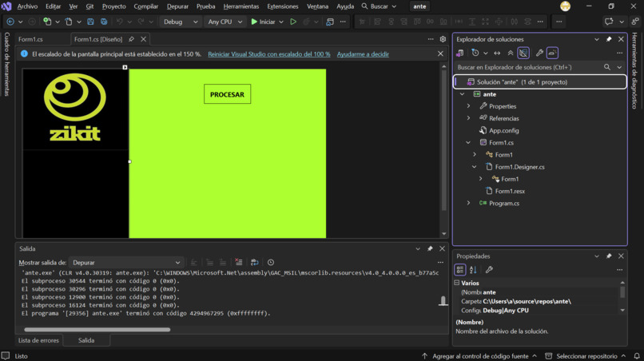The height and width of the screenshot is (361, 644).
Task: Open Debug configuration dropdown
Action: click(x=181, y=22)
